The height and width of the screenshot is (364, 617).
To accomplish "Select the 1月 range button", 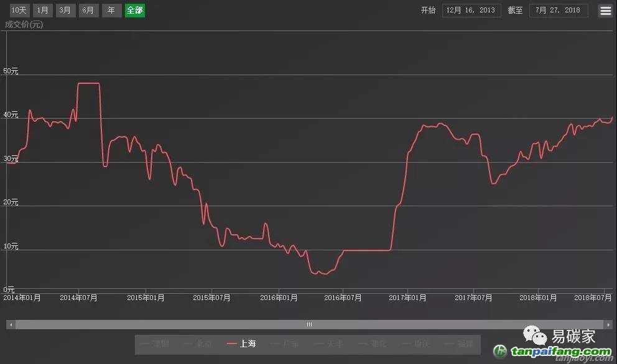I will (x=42, y=11).
